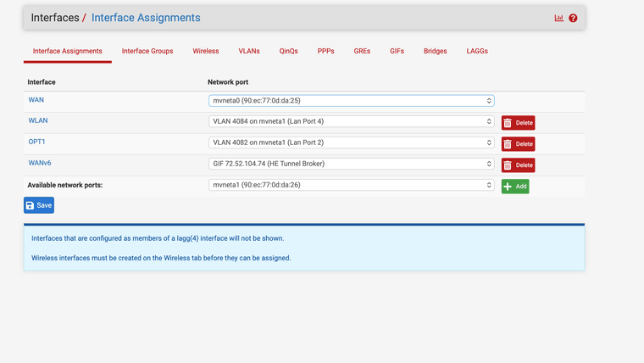Delete the WANv6 interface assignment
This screenshot has height=363, width=644.
click(x=518, y=165)
